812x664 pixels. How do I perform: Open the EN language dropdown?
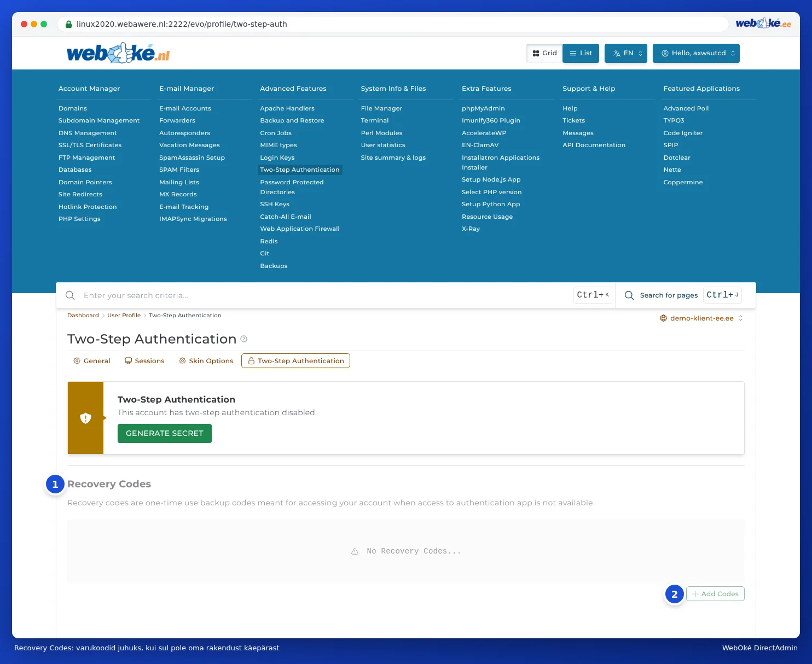pos(626,53)
